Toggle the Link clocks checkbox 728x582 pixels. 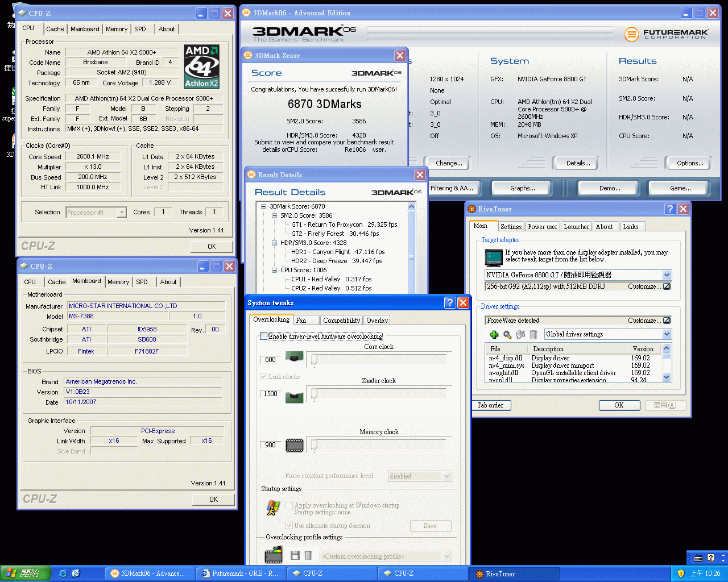point(264,376)
